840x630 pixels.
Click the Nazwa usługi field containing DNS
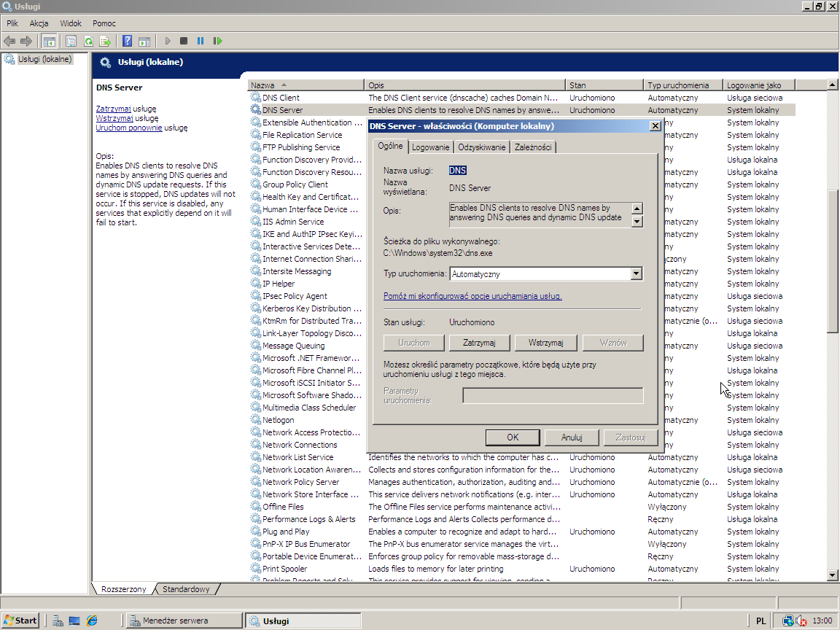(x=457, y=171)
